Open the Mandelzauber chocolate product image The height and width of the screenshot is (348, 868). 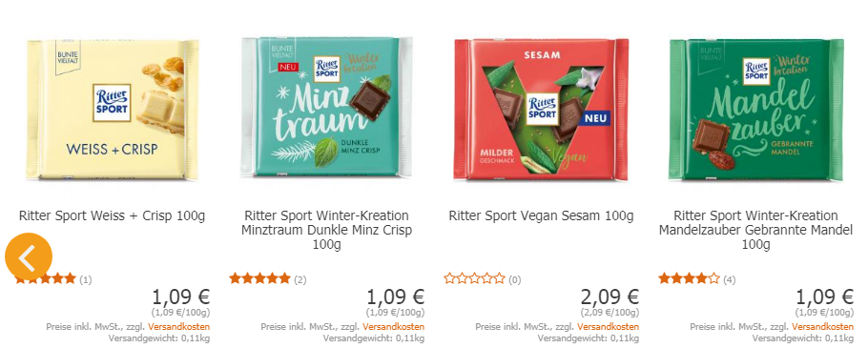(756, 109)
